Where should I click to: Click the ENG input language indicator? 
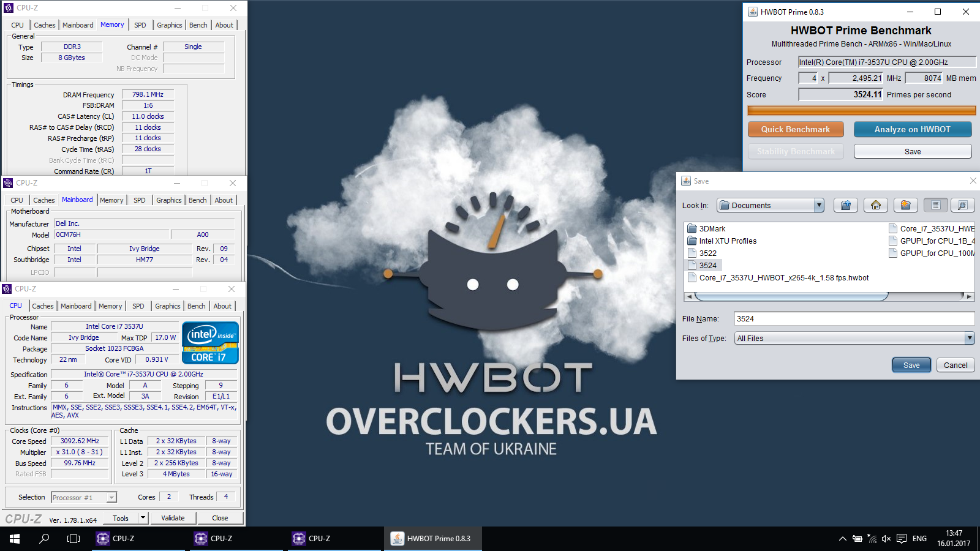[919, 539]
